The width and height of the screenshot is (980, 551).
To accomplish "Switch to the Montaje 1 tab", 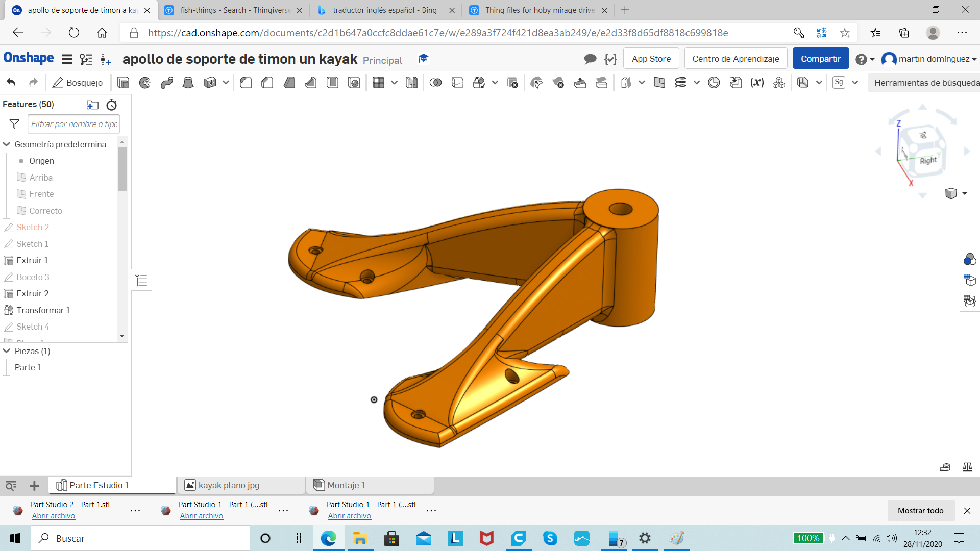I will tap(370, 485).
